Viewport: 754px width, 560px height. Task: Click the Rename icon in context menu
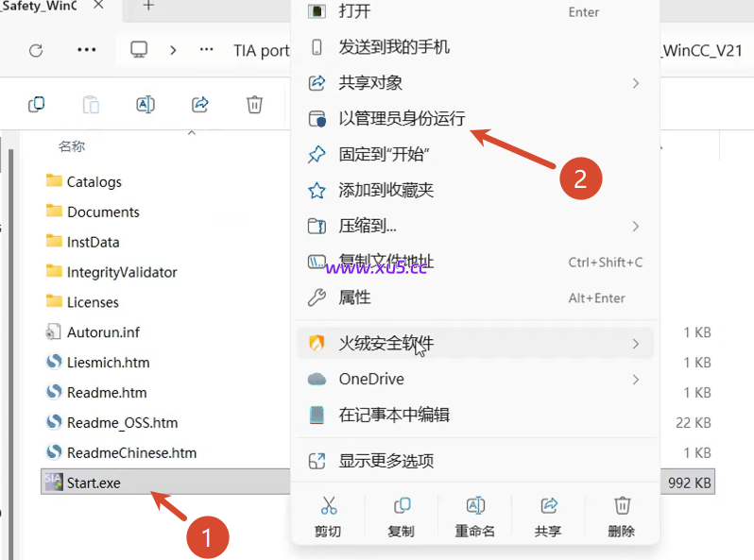(x=475, y=506)
